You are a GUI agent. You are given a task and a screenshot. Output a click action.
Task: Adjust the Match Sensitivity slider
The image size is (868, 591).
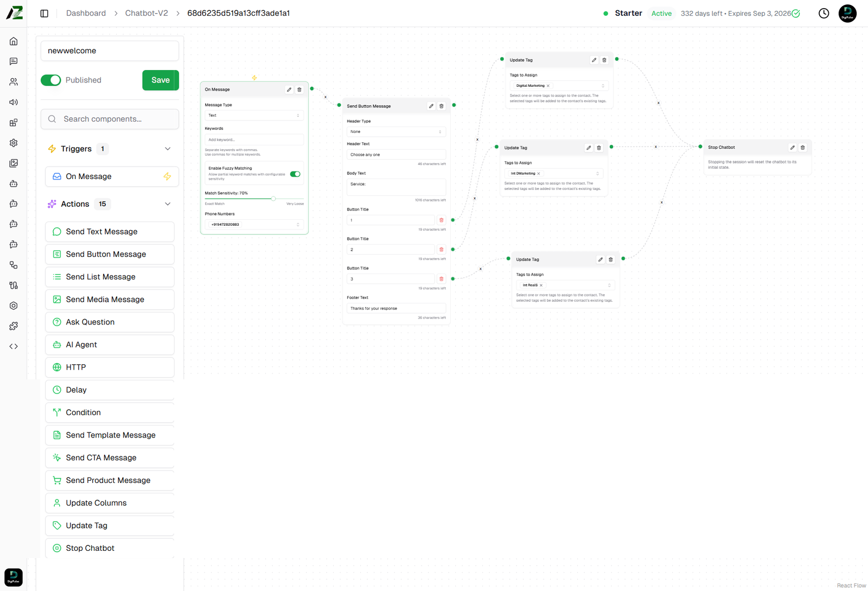(273, 199)
